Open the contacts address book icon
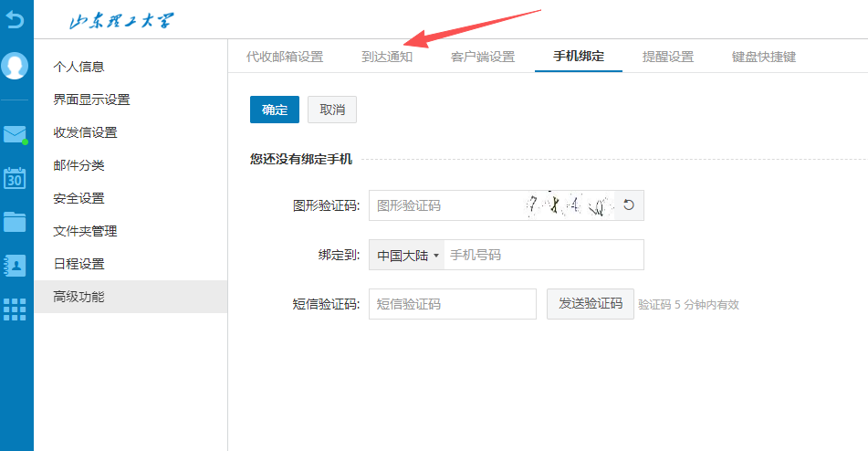 pos(16,265)
